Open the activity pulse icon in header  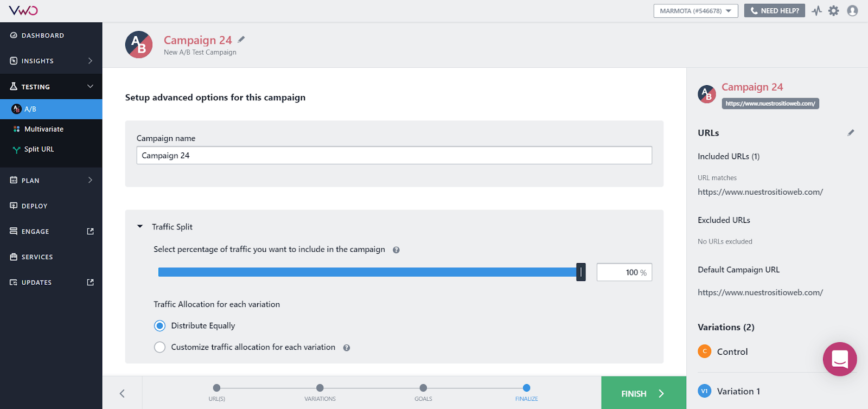[817, 11]
